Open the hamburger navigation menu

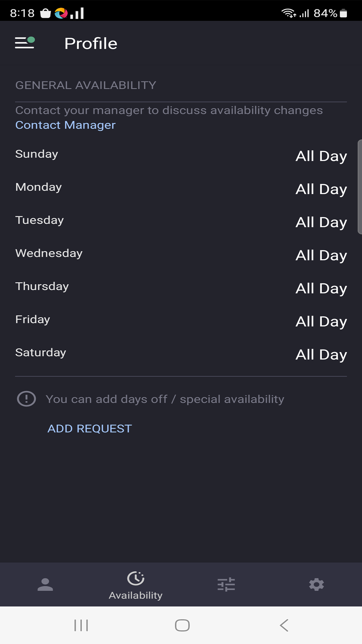click(25, 43)
